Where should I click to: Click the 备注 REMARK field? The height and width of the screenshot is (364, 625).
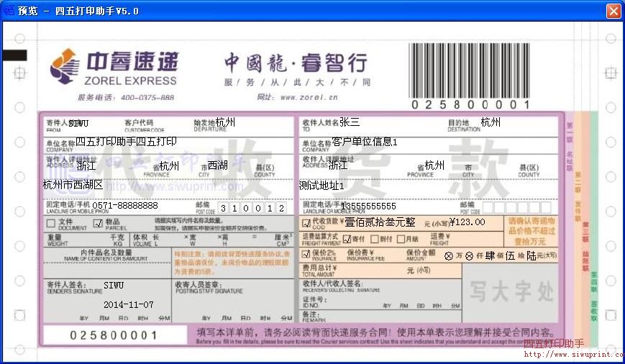click(x=380, y=317)
